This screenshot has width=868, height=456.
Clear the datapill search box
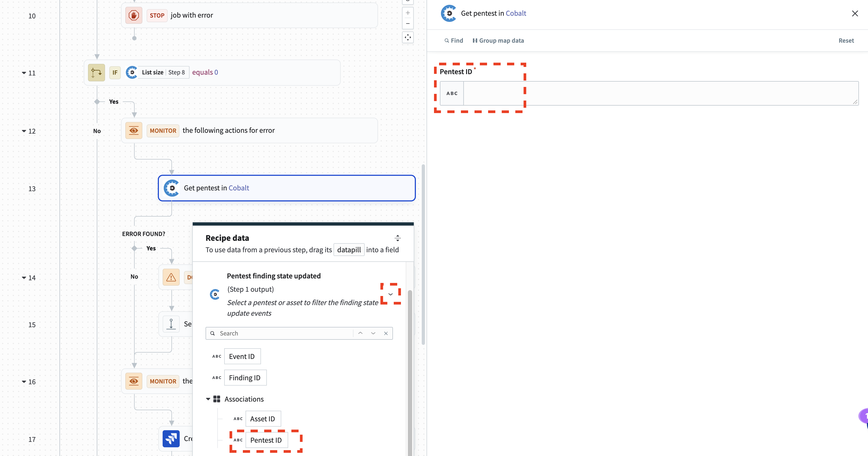tap(386, 333)
